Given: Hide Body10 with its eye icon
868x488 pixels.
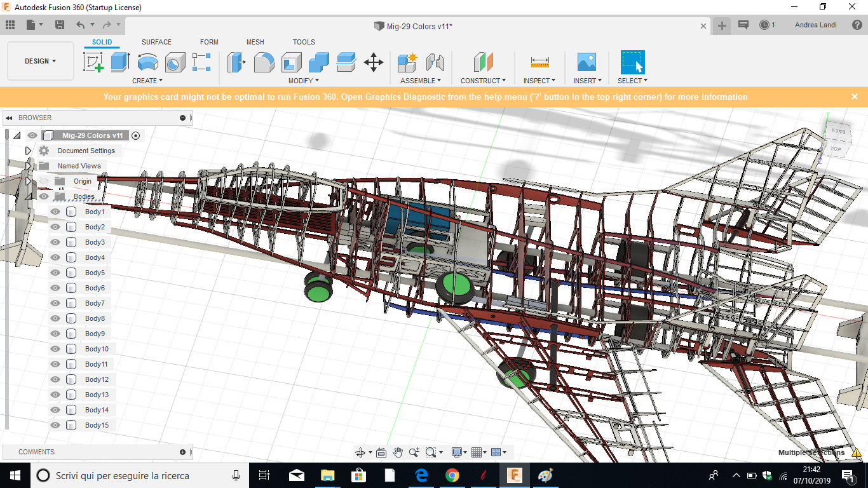Looking at the screenshot, I should tap(55, 349).
